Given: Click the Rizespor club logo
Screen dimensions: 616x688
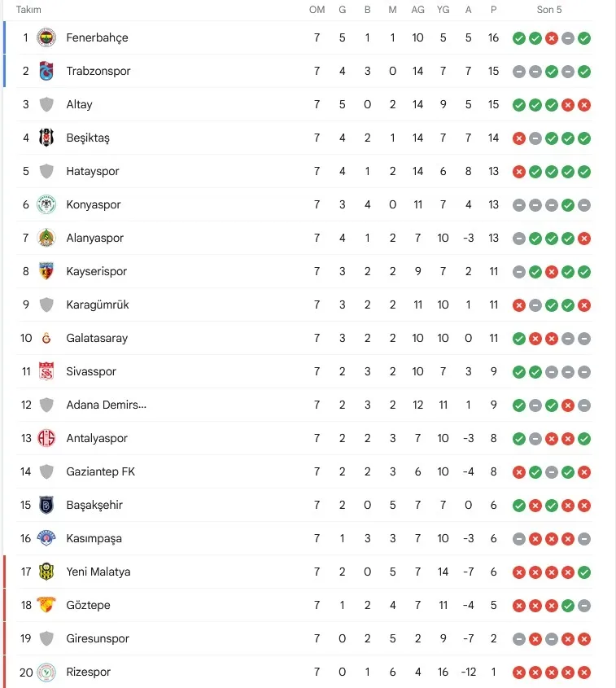Looking at the screenshot, I should [x=46, y=672].
